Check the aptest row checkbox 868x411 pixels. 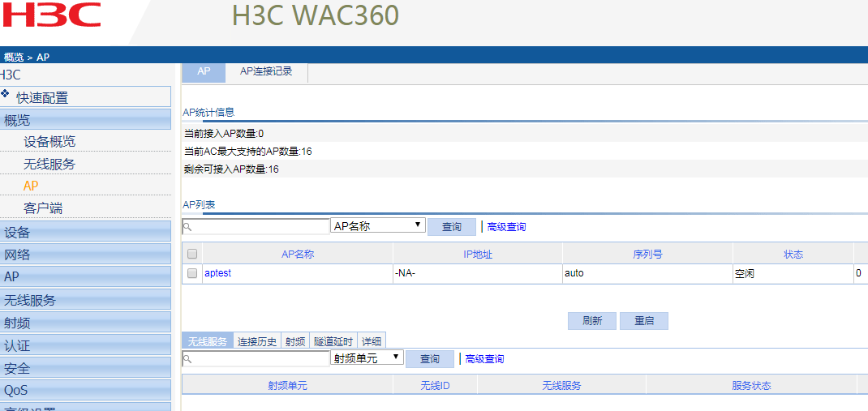192,273
